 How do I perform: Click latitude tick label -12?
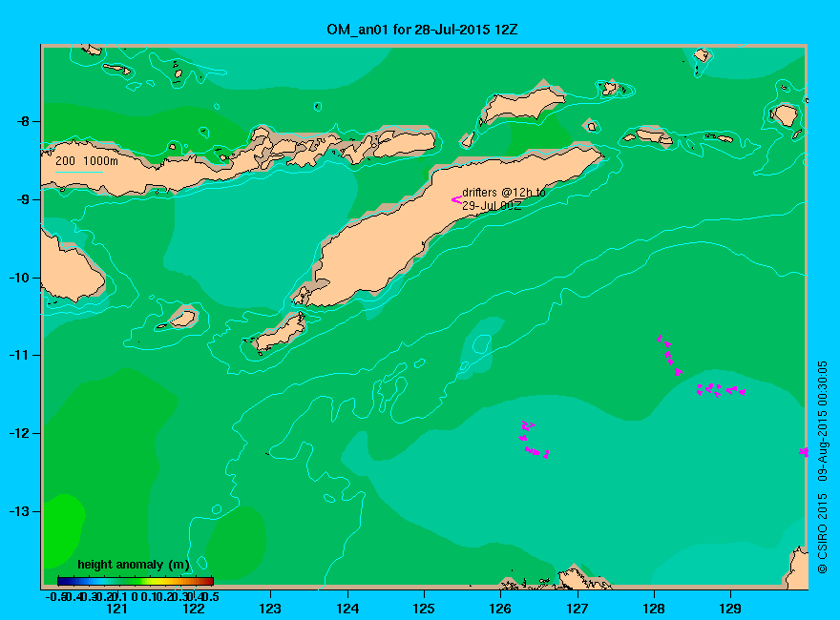point(19,433)
